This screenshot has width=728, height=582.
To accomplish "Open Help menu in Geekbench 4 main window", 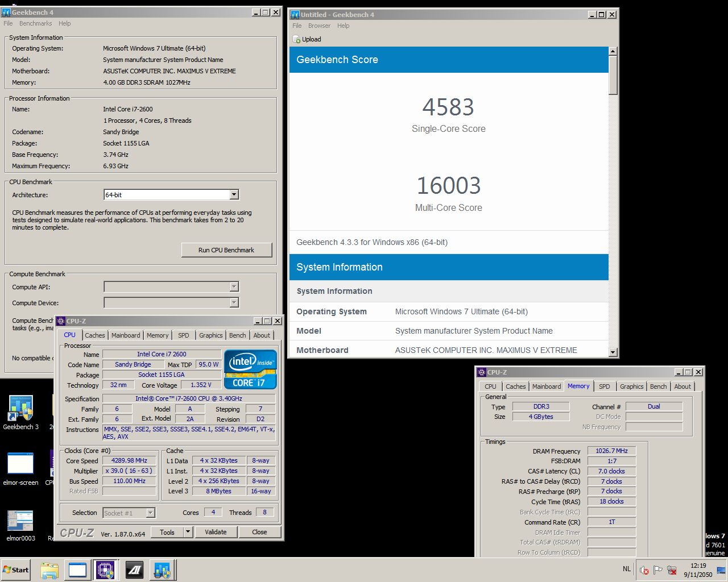I will point(65,23).
